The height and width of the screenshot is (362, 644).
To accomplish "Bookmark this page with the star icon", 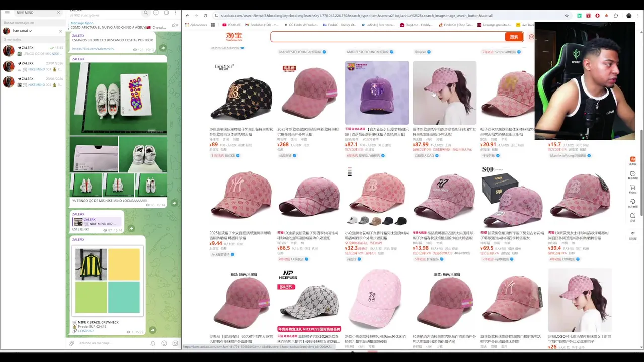I will pos(567,16).
